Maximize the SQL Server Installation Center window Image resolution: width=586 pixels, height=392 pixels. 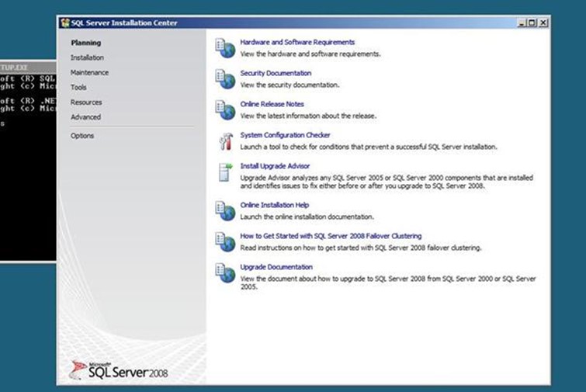point(531,23)
